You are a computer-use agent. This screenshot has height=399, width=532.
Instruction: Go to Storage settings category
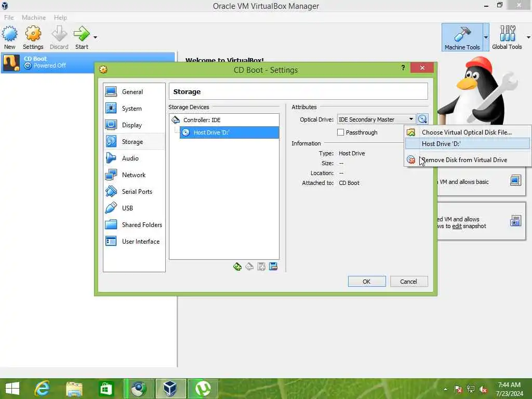click(x=134, y=141)
